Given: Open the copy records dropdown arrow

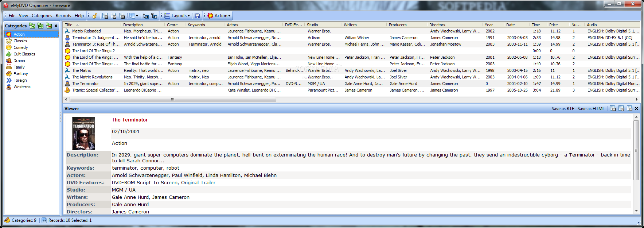Looking at the screenshot, I should pos(137,16).
